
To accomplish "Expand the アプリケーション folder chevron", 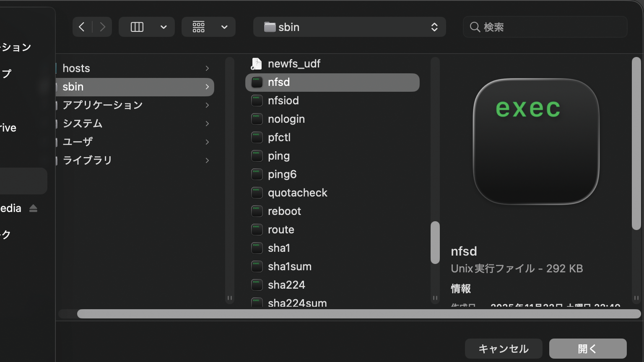I will 207,105.
